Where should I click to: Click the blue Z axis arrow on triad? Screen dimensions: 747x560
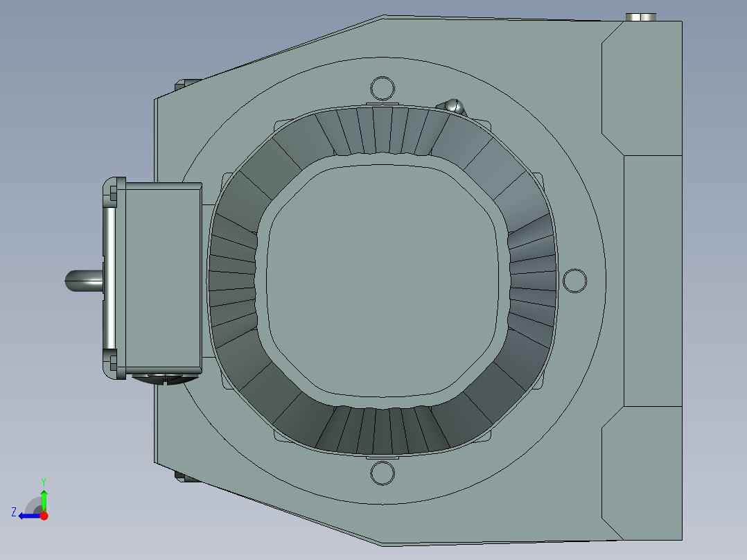[28, 516]
